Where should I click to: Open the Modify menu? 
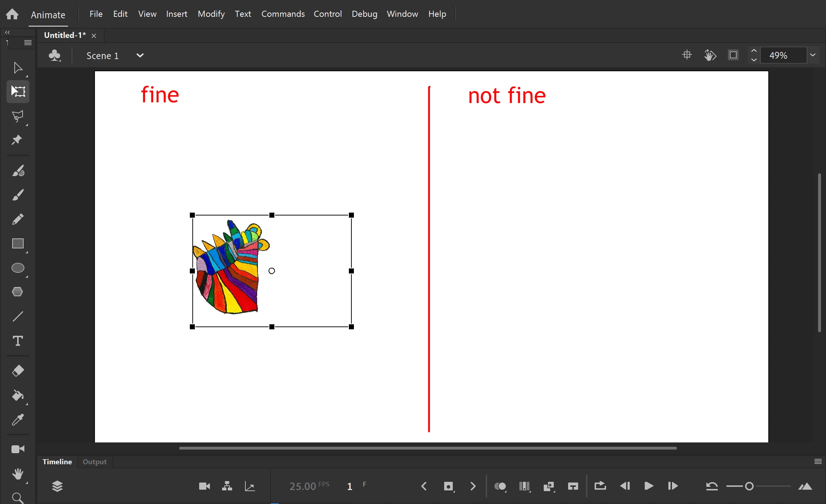pos(211,14)
